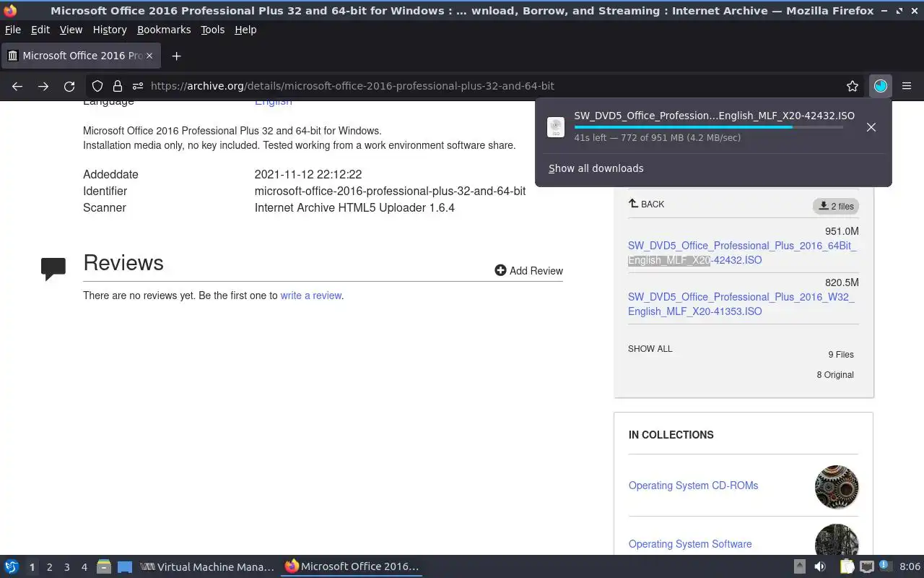Open the History menu
The width and height of the screenshot is (924, 578).
pos(110,30)
